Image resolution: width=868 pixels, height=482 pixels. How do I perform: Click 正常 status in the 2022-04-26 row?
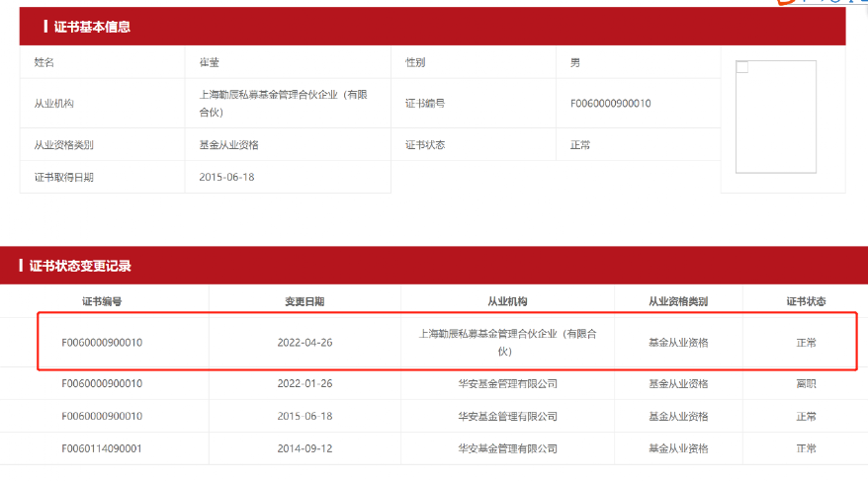click(x=806, y=343)
